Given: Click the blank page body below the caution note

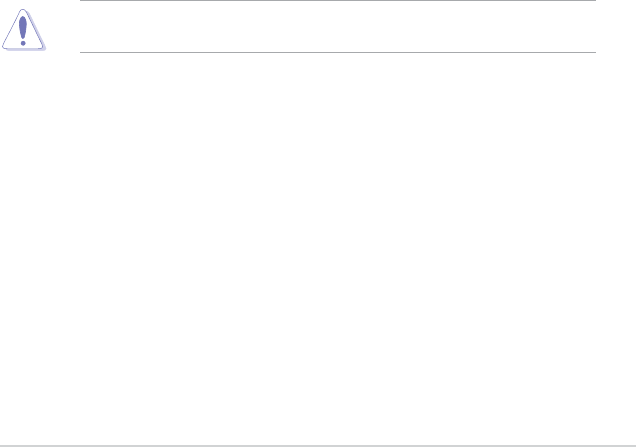Looking at the screenshot, I should pos(318,240).
